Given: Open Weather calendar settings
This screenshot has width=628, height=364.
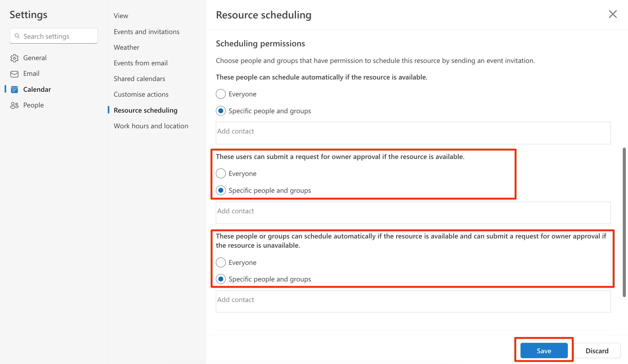Looking at the screenshot, I should pyautogui.click(x=126, y=47).
